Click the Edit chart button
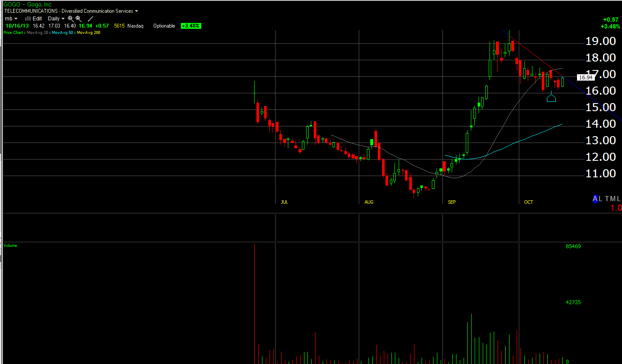This screenshot has width=622, height=364. tap(37, 19)
